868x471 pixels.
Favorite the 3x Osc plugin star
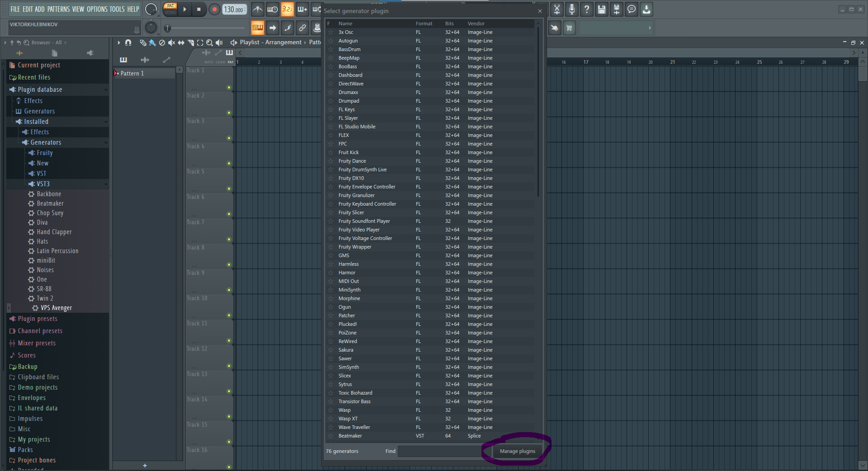click(330, 32)
